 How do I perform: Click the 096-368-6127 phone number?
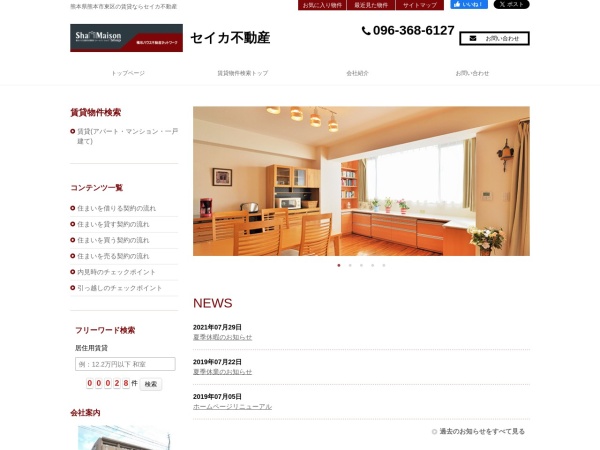(414, 31)
